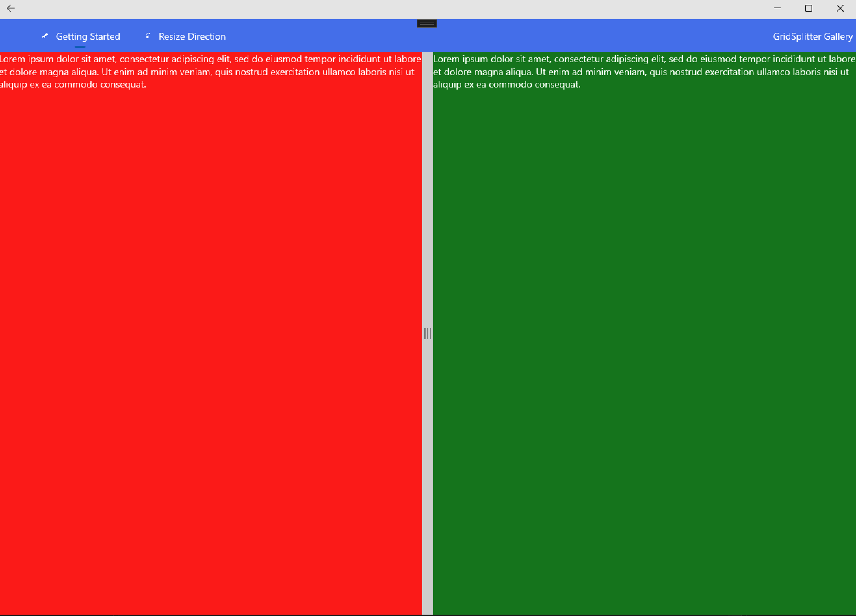Click the Getting Started brush icon

45,36
